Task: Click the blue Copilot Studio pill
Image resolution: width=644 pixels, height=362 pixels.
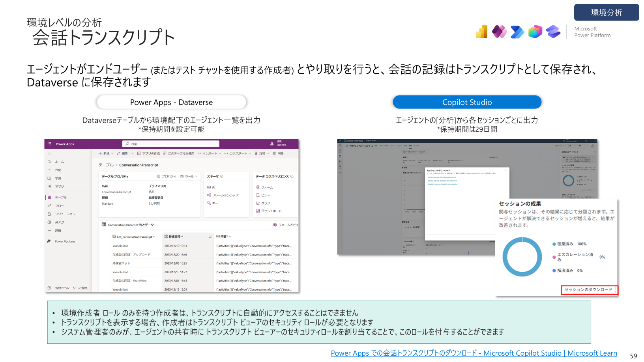Action: pos(467,102)
